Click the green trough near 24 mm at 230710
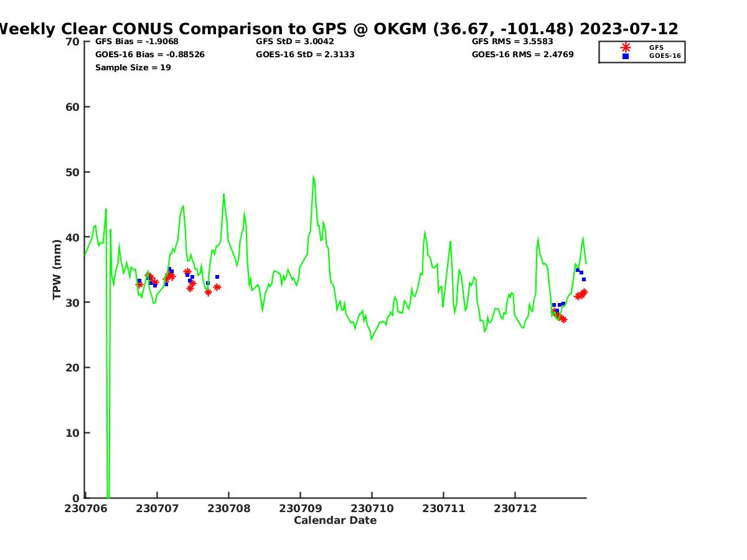 [x=371, y=338]
